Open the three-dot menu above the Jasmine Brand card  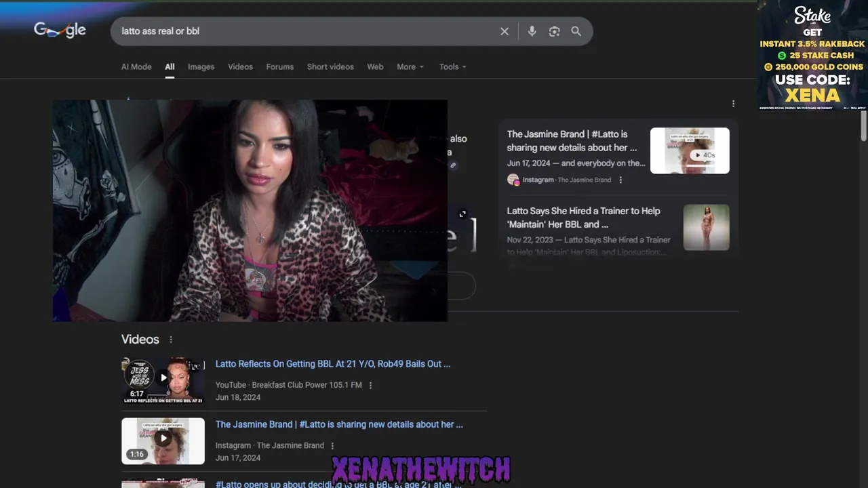click(733, 104)
